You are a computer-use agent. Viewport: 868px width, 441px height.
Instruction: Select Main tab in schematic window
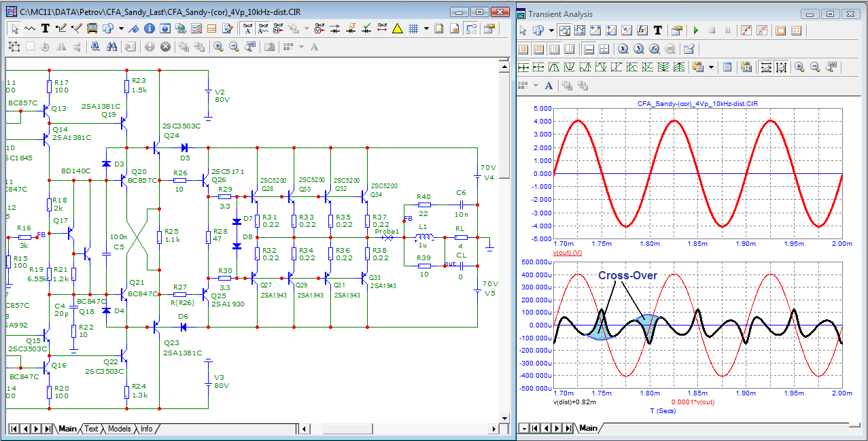(67, 429)
